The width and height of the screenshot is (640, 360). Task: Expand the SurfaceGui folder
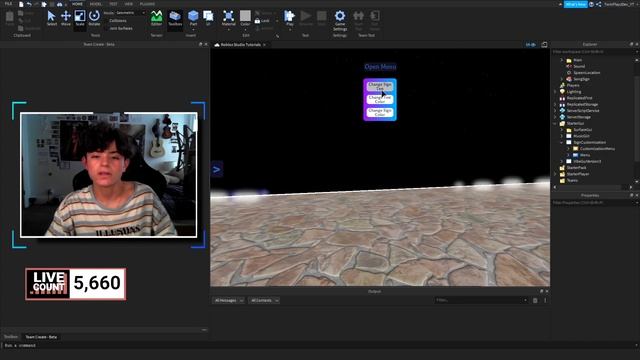[x=562, y=130]
